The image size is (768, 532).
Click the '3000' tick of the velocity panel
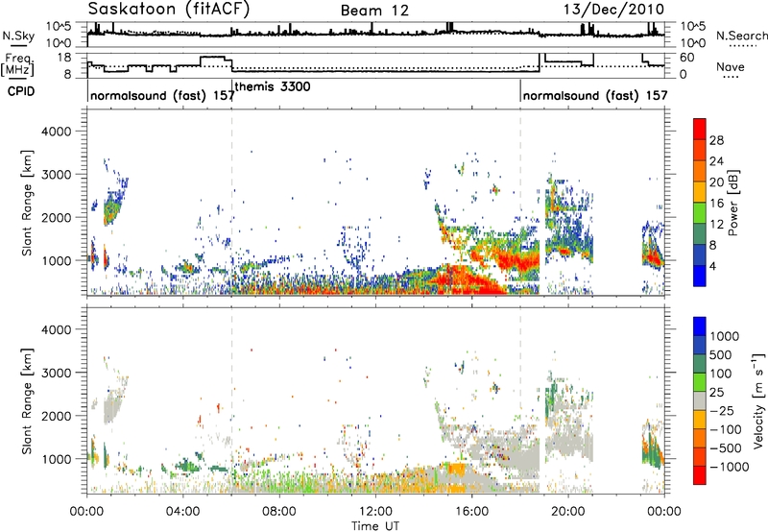click(56, 373)
